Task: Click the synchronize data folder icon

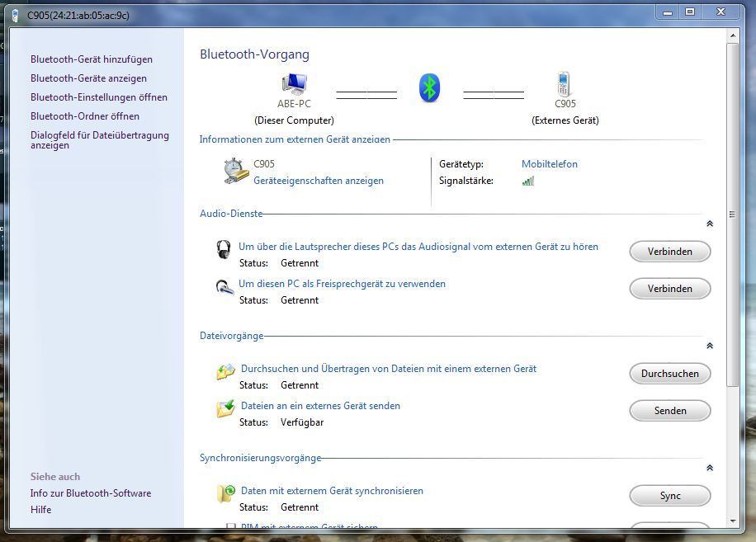Action: (x=225, y=494)
